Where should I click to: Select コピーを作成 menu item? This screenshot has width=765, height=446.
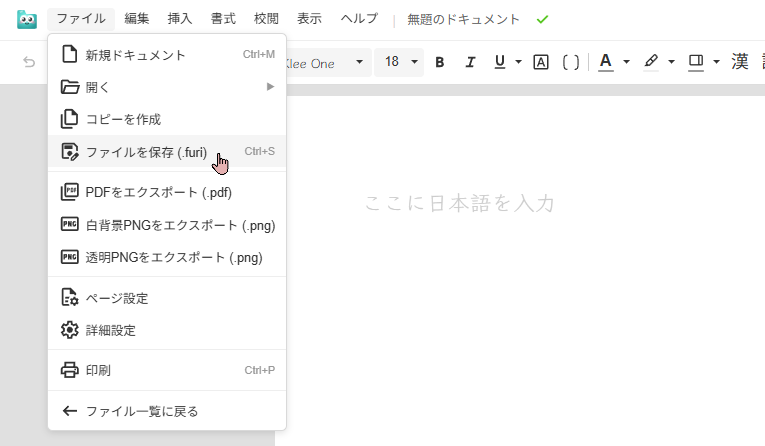(x=167, y=119)
